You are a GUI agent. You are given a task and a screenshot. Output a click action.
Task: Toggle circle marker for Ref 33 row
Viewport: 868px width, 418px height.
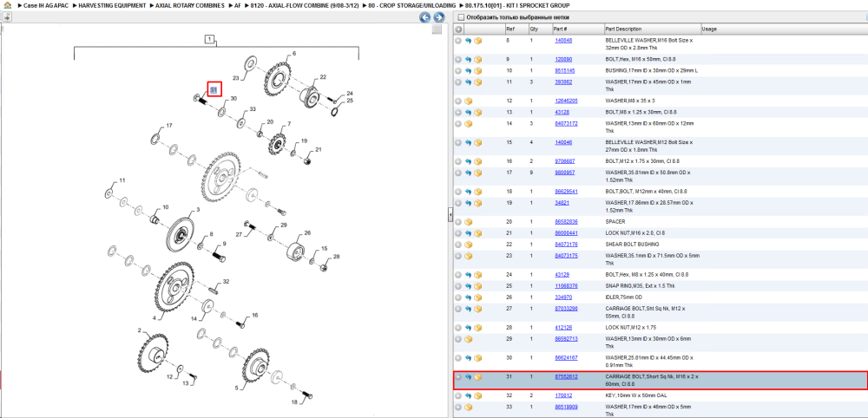[x=458, y=408]
